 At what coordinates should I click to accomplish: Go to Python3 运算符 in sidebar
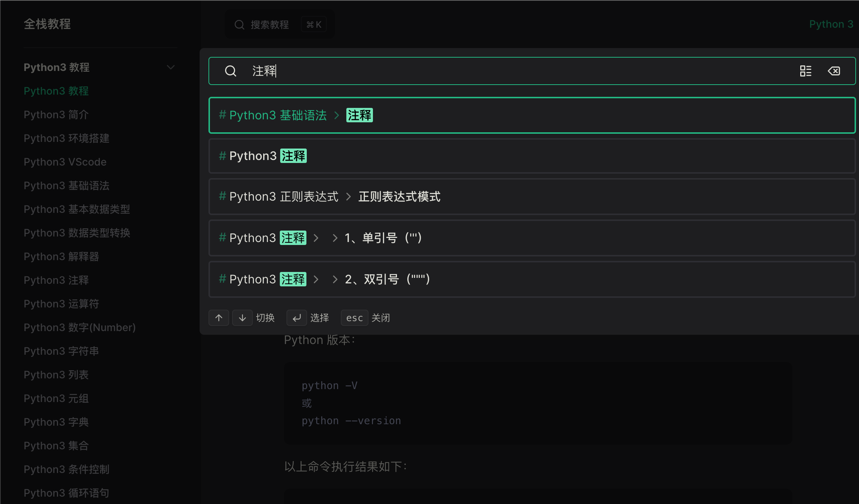(61, 304)
